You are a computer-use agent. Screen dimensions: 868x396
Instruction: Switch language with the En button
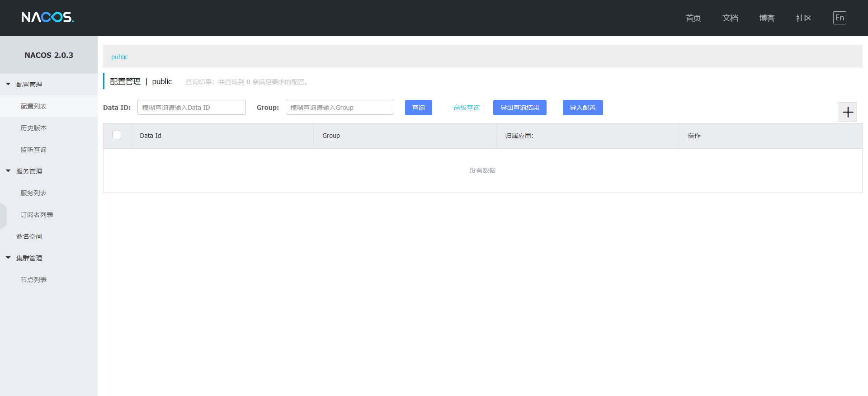pos(840,18)
